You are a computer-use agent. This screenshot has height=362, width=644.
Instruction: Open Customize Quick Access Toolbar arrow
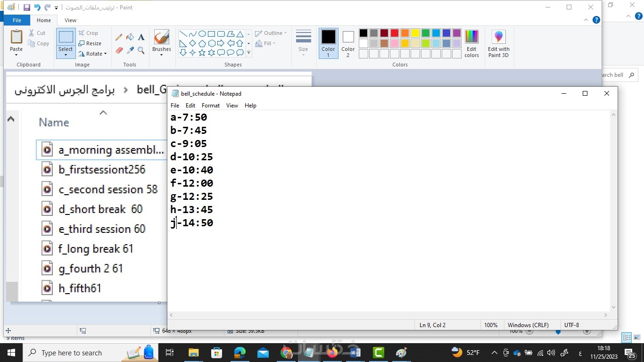[57, 8]
